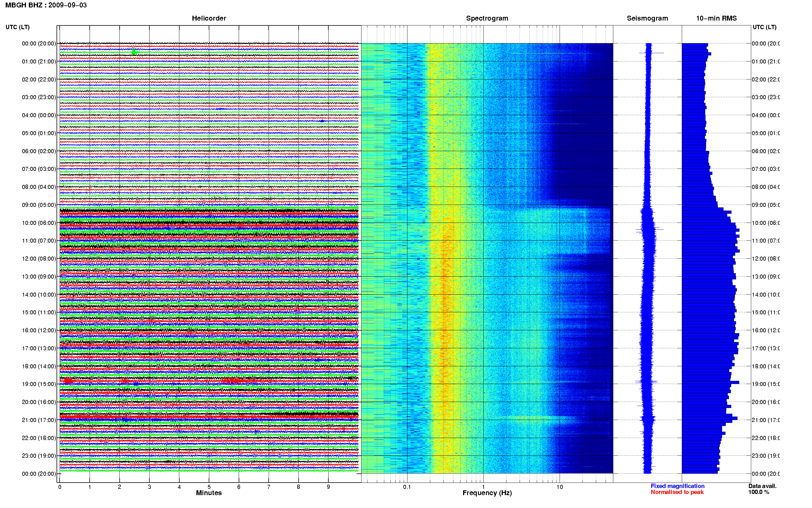Select the '10-min RMS' panel heading
The width and height of the screenshot is (812, 508).
716,18
